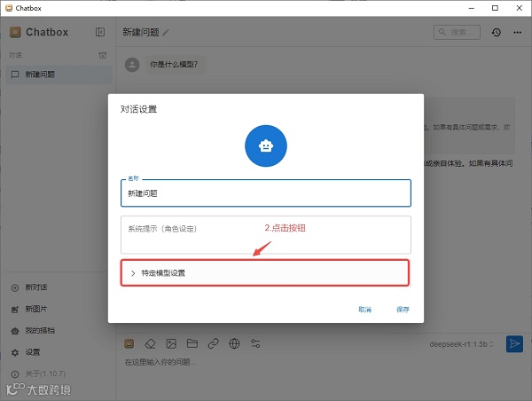This screenshot has width=532, height=401.
Task: Click the 对话设置 dialog heading
Action: pos(138,109)
